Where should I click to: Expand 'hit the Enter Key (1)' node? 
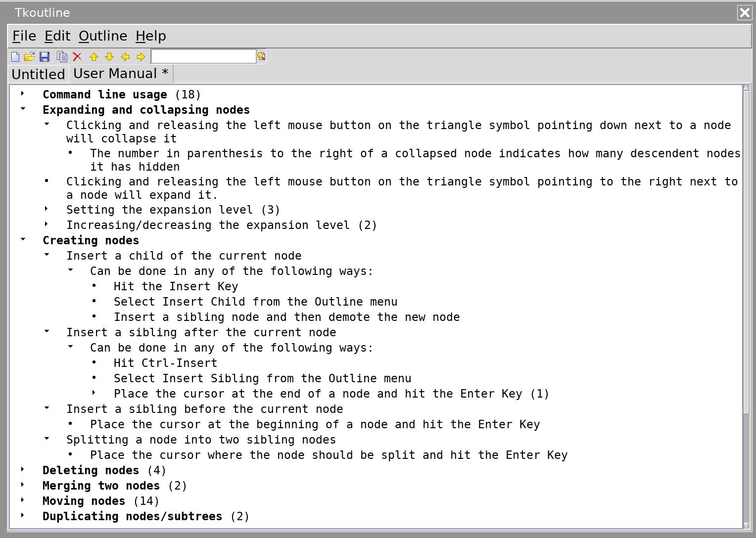point(94,393)
